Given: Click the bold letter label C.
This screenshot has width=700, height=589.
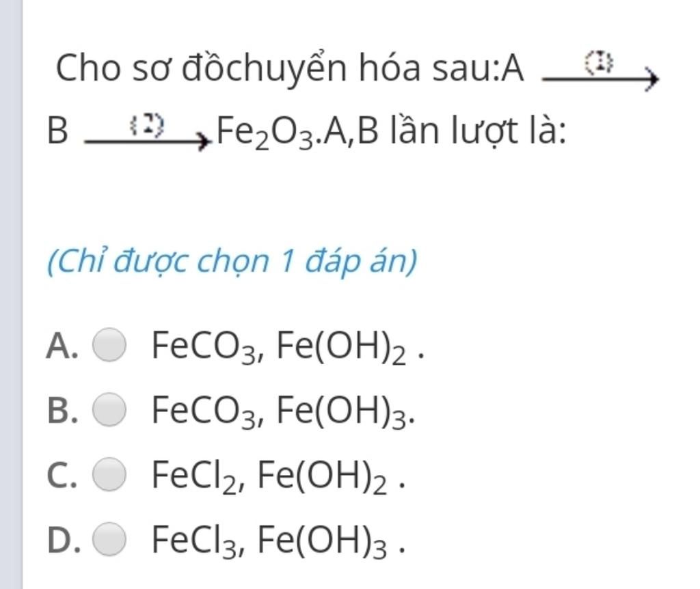Looking at the screenshot, I should pyautogui.click(x=62, y=475).
